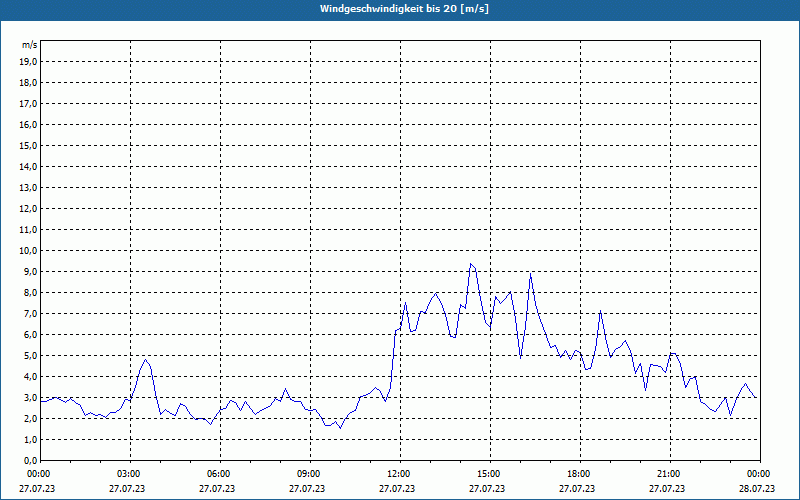Image resolution: width=800 pixels, height=500 pixels.
Task: Select the 0,0 y-axis label
Action: tap(30, 460)
